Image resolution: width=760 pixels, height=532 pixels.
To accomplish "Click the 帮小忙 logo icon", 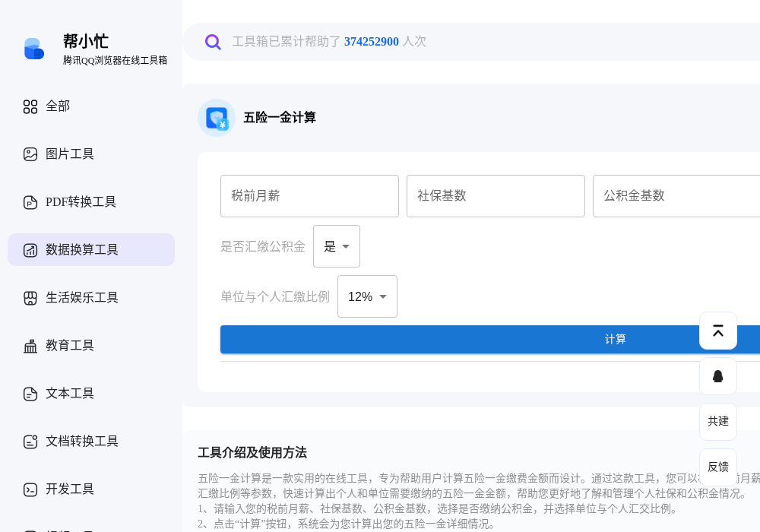I will click(34, 49).
